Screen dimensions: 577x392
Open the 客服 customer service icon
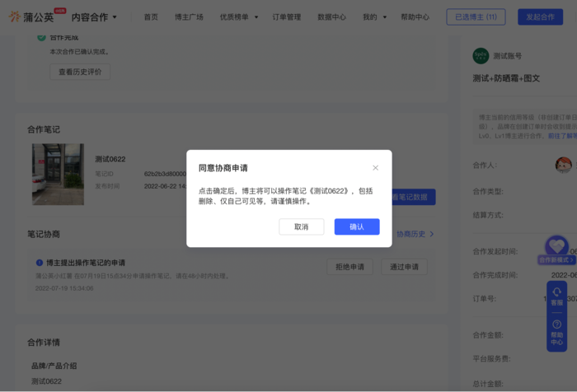pos(557,296)
